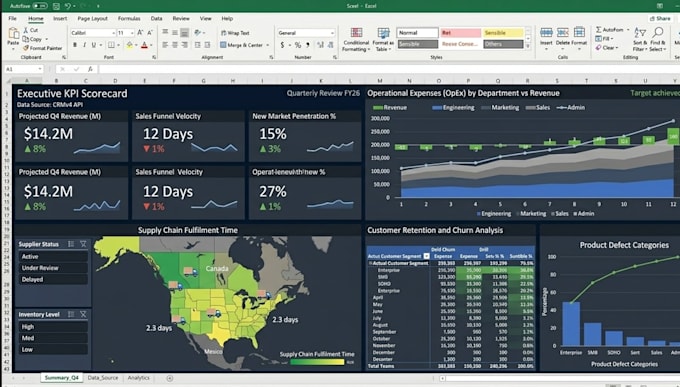Switch to the Insert ribbon tab
Screen dimensions: 680x387
coord(60,19)
